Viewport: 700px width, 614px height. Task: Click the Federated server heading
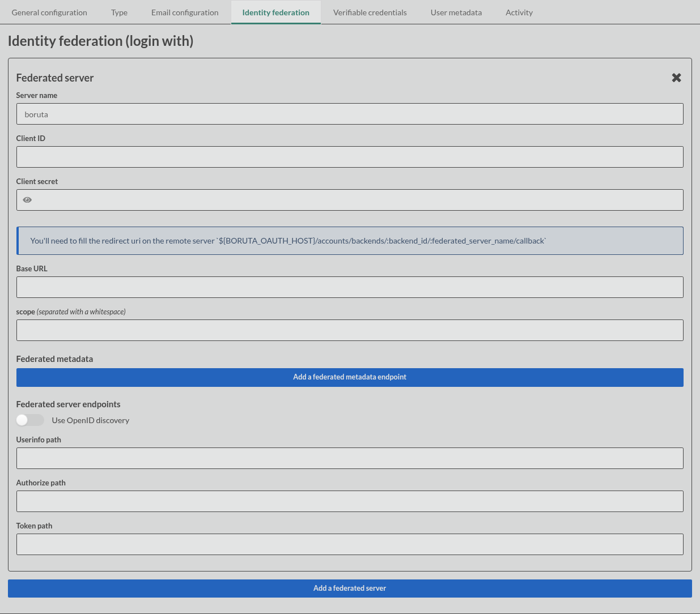coord(55,78)
